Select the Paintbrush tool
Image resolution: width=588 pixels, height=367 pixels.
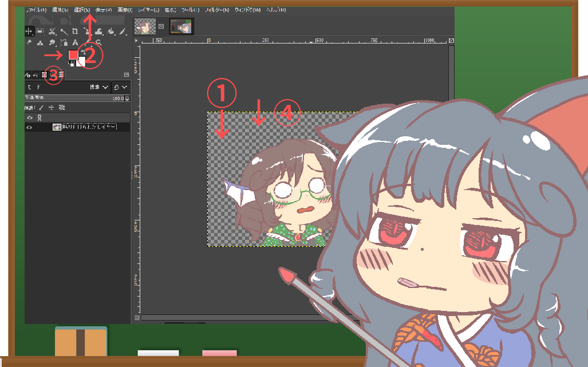point(123,31)
